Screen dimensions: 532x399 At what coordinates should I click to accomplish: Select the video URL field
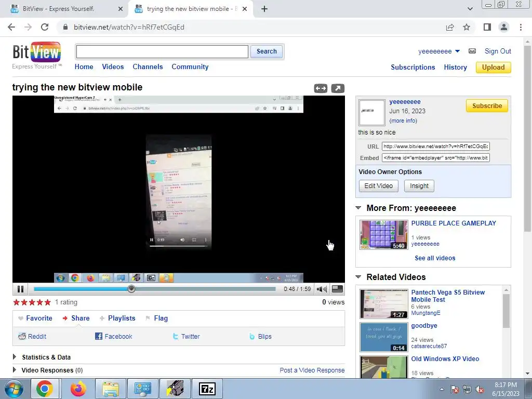[436, 146]
